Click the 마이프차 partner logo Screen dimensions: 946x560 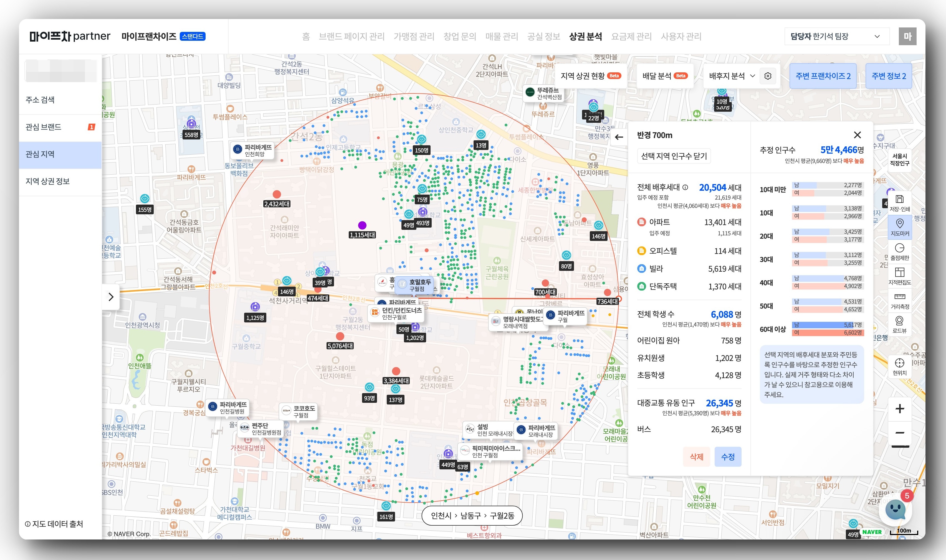point(70,36)
